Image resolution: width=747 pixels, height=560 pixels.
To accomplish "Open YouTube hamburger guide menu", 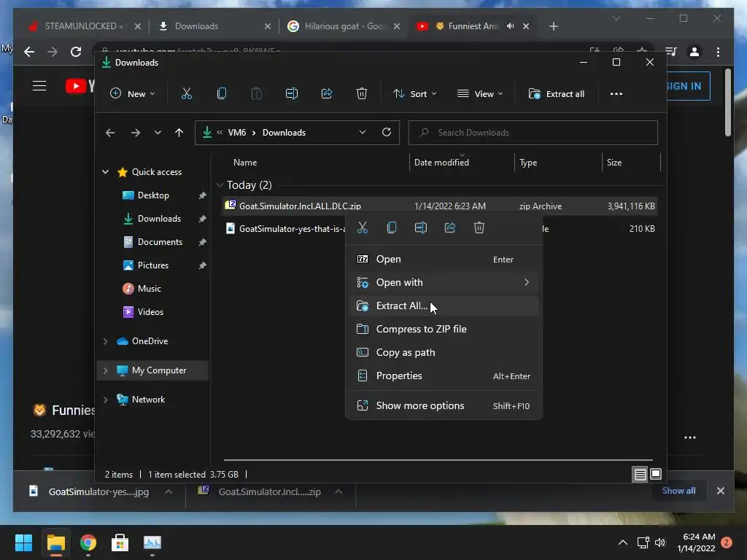I will coord(39,86).
